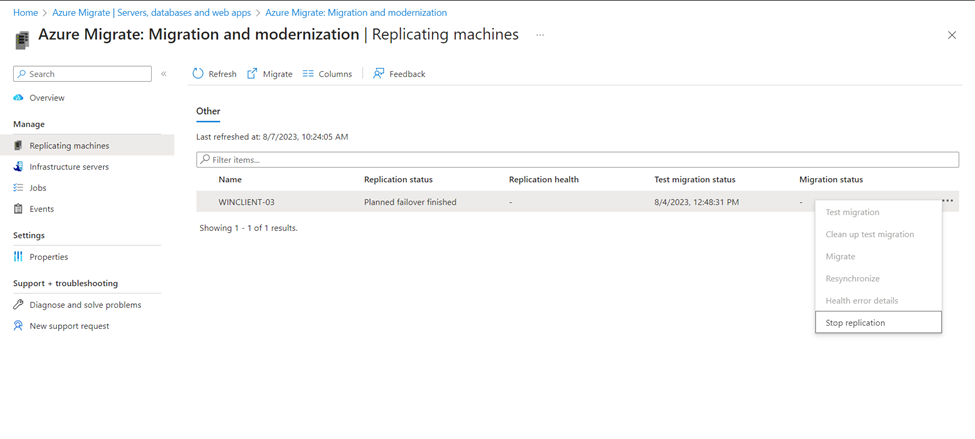This screenshot has height=439, width=975.
Task: Open Infrastructure servers in sidebar
Action: coord(69,167)
